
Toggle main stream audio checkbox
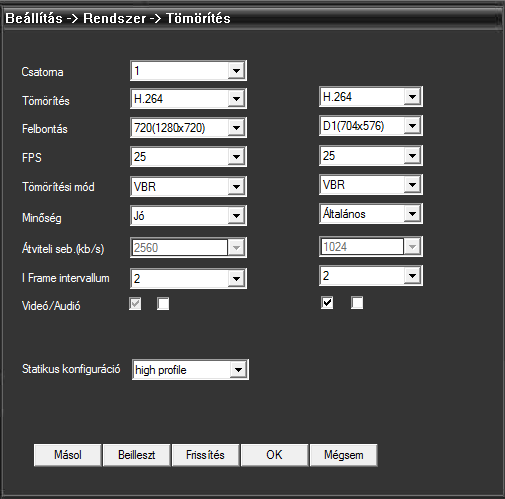click(x=163, y=304)
